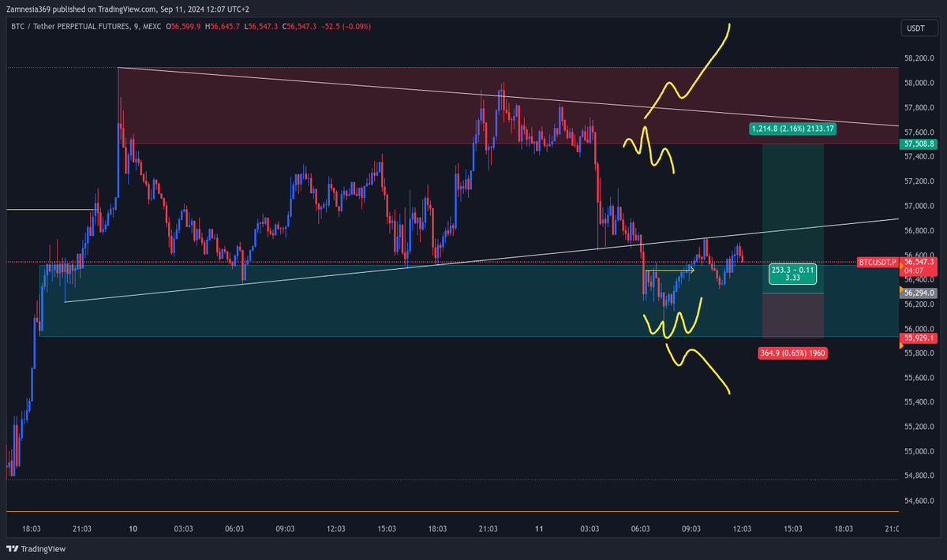Click the 54,600 price axis label
The height and width of the screenshot is (560, 947).
coord(920,501)
